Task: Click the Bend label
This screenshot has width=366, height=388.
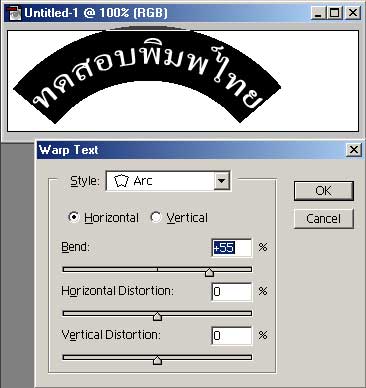Action: tap(76, 247)
